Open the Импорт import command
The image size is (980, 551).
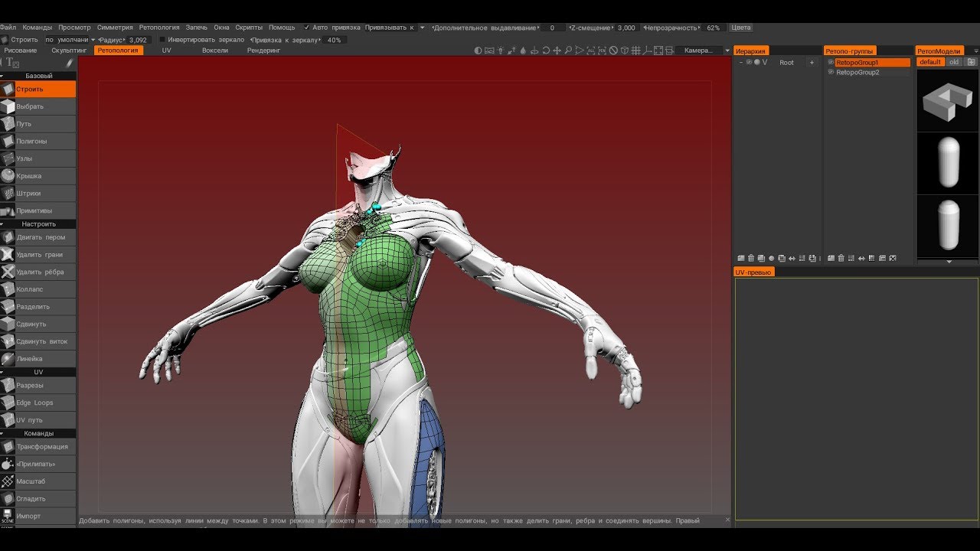[38, 516]
